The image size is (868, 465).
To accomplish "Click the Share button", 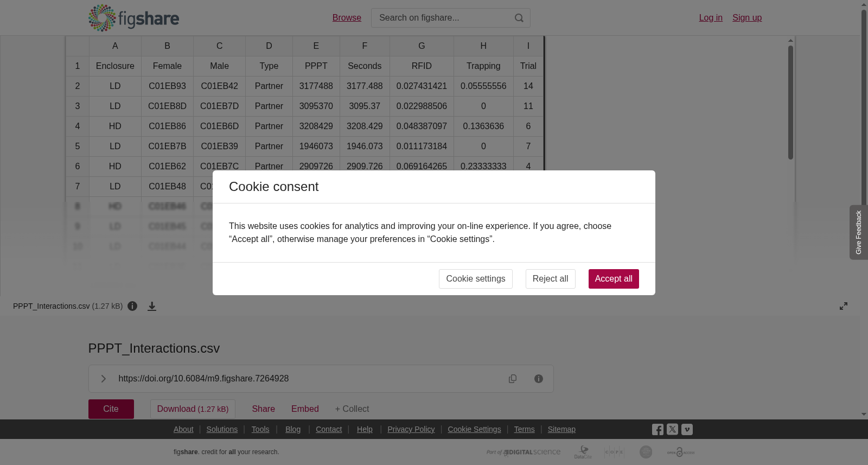I will click(x=263, y=409).
